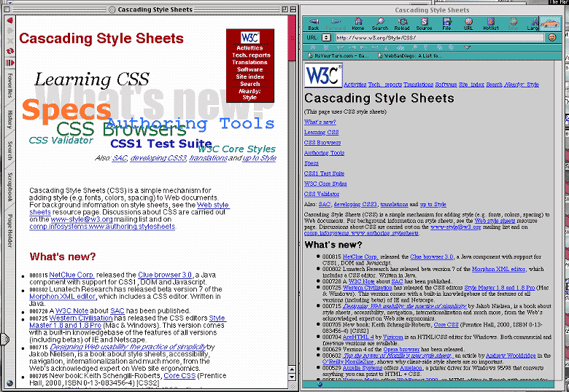Expand the collapsed toolbar with the red striped arrow
This screenshot has width=569, height=392.
[x=9, y=63]
